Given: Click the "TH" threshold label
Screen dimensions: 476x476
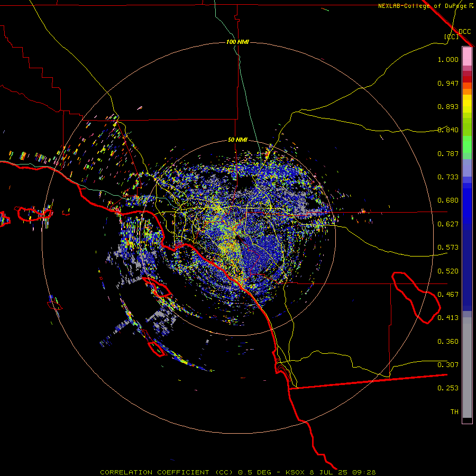Looking at the screenshot, I should click(454, 412).
